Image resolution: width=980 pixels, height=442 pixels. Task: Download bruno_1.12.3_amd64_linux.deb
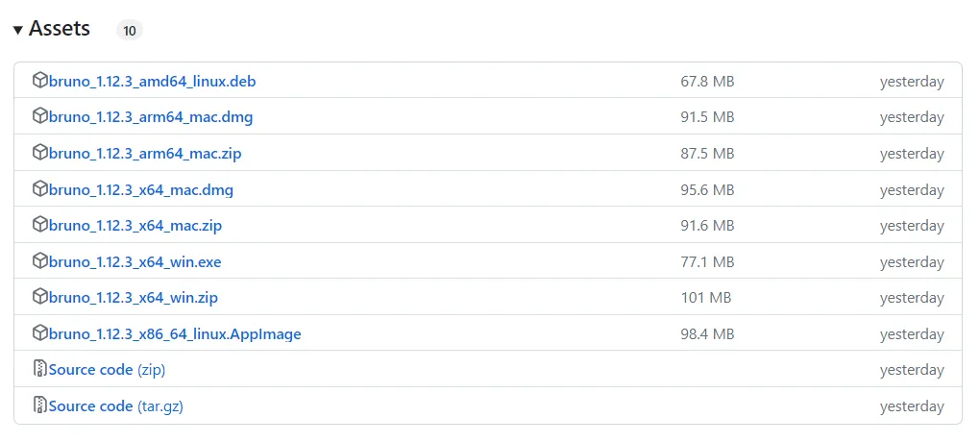153,82
